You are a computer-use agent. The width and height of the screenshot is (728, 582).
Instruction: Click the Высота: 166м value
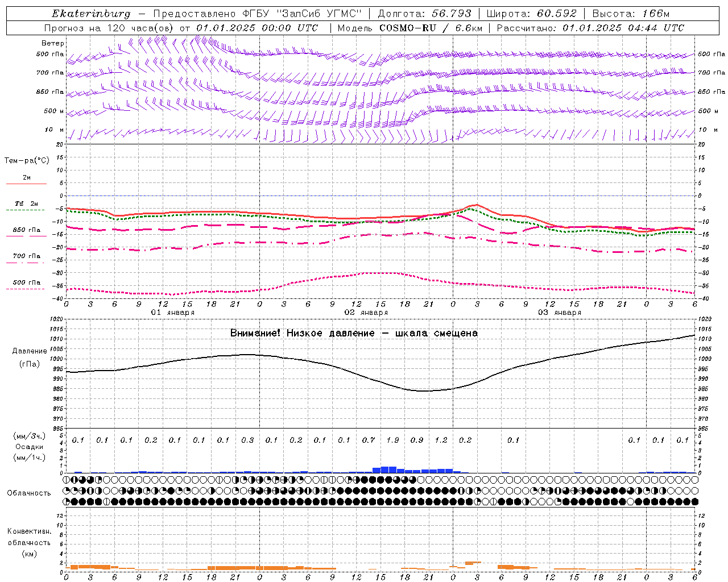coord(631,14)
